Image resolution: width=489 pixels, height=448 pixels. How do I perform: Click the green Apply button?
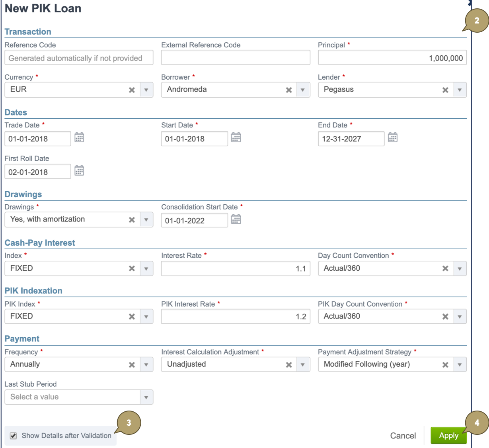[448, 436]
